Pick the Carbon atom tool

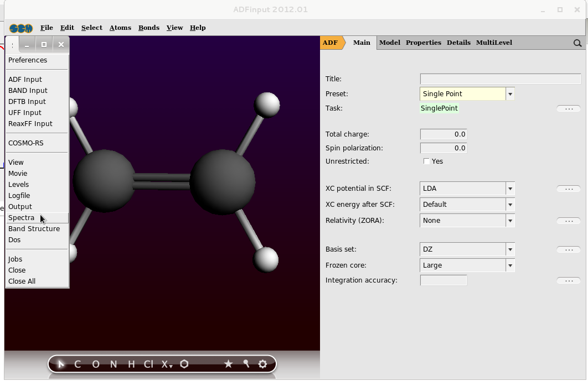[78, 364]
